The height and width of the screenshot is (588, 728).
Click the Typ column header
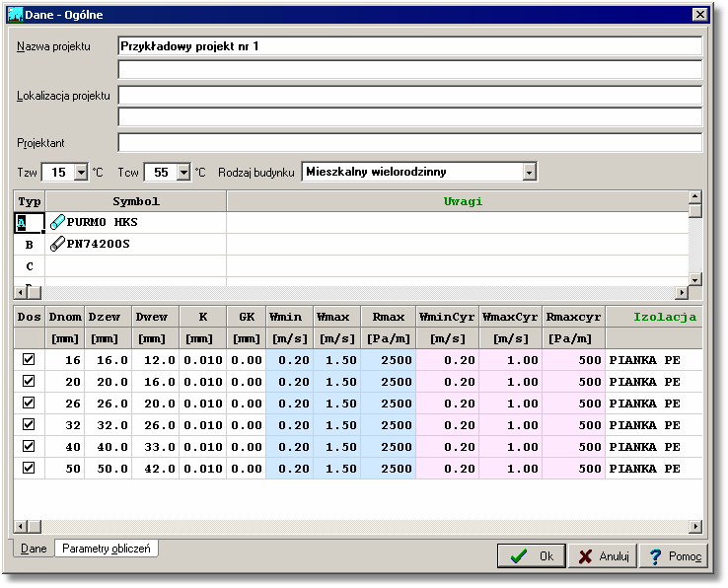tap(30, 201)
